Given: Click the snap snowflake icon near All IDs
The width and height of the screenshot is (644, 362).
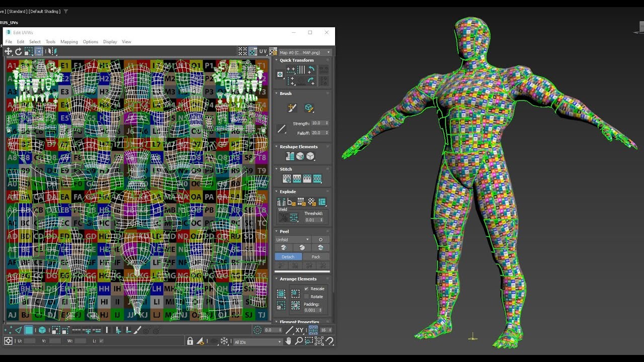Looking at the screenshot, I should (224, 341).
